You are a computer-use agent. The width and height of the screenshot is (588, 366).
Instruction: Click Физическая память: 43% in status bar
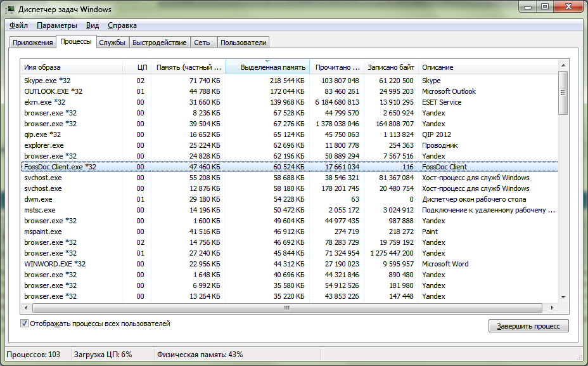coord(200,355)
